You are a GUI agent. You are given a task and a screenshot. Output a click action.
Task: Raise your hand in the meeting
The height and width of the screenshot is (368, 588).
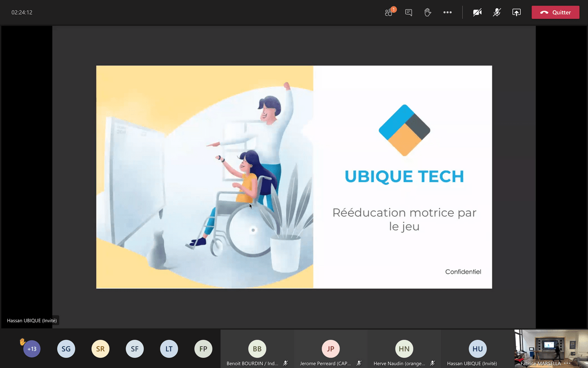(428, 12)
